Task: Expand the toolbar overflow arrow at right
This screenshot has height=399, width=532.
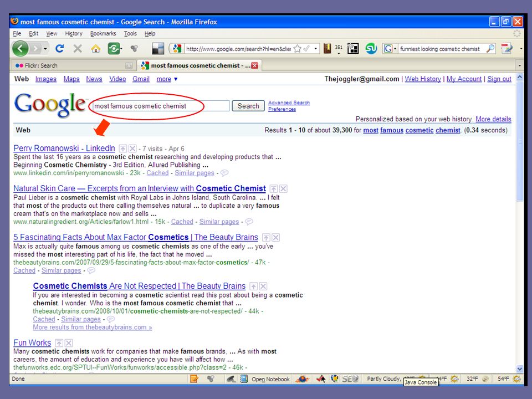Action: click(x=521, y=49)
